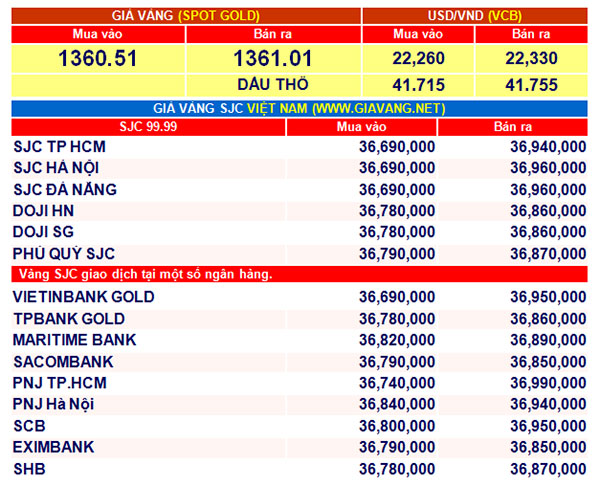
Task: Click the VIETINBANK GOLD row name
Action: pos(83,297)
